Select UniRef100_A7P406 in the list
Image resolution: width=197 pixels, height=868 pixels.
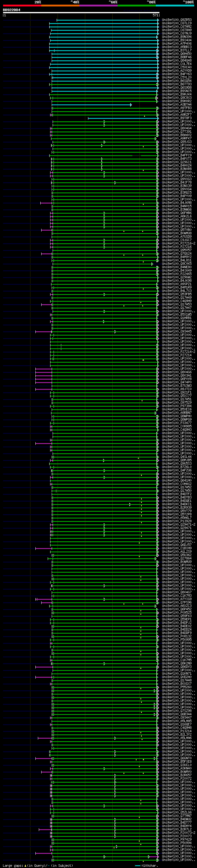[177, 43]
